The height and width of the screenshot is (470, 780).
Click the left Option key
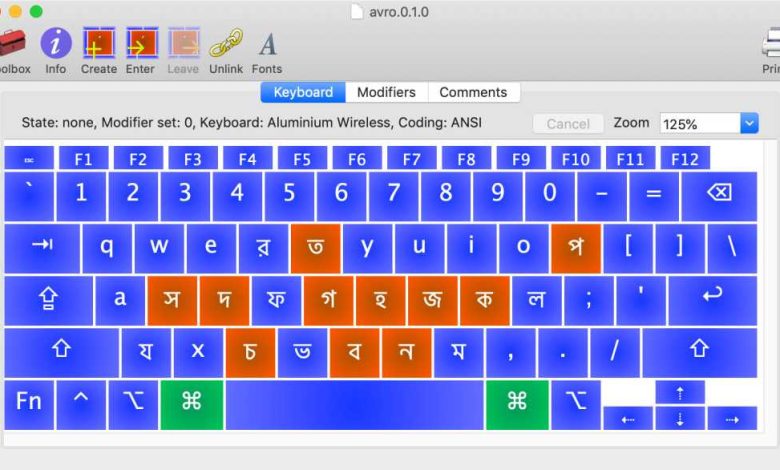[x=133, y=405]
